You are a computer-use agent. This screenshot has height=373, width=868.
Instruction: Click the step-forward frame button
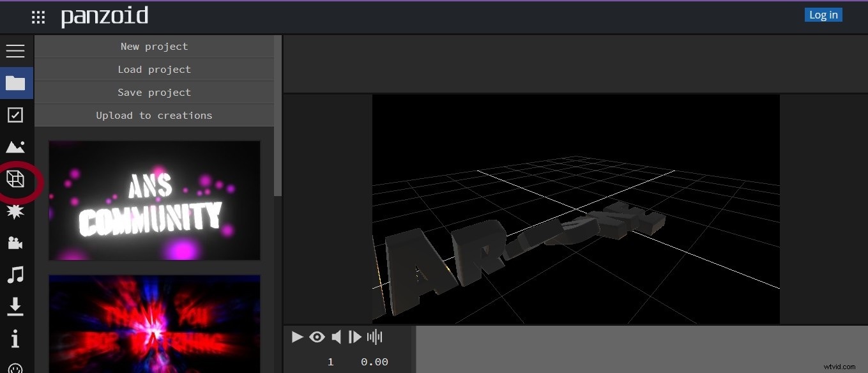[x=355, y=337]
